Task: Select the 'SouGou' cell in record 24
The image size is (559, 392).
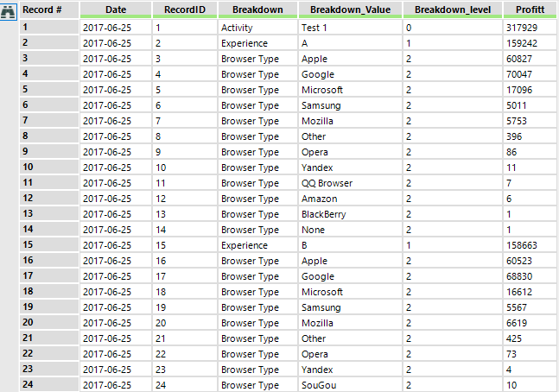Action: click(319, 385)
